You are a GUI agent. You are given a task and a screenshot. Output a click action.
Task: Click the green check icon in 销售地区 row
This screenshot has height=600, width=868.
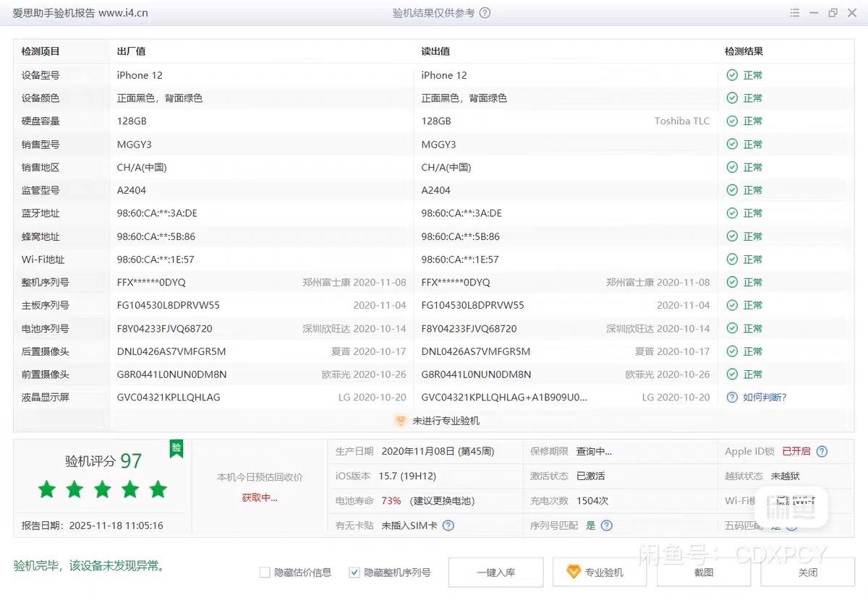point(732,168)
